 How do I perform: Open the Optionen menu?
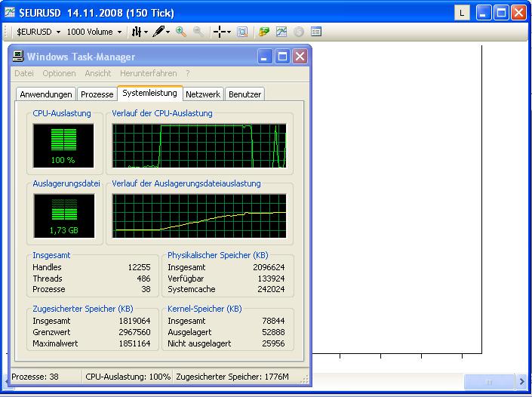pyautogui.click(x=59, y=73)
